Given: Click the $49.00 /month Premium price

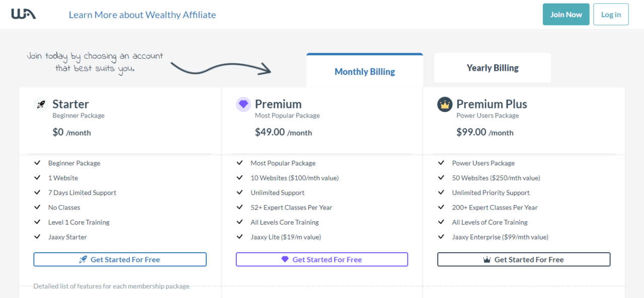Looking at the screenshot, I should [x=283, y=132].
